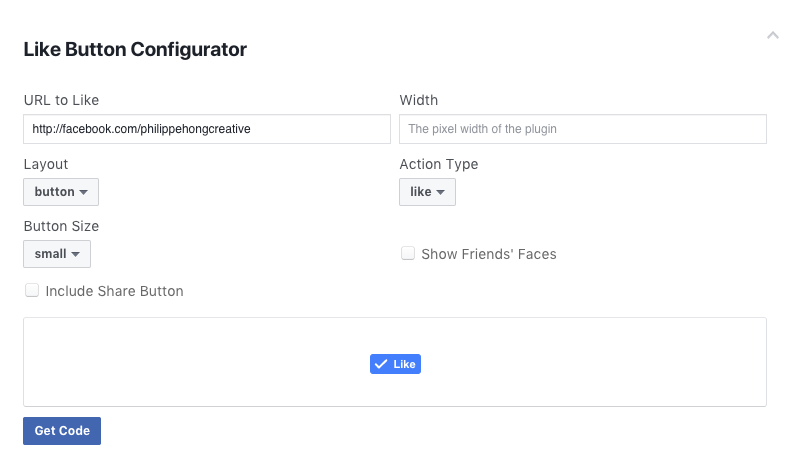
Task: Click the Width pixel input field
Action: point(582,129)
